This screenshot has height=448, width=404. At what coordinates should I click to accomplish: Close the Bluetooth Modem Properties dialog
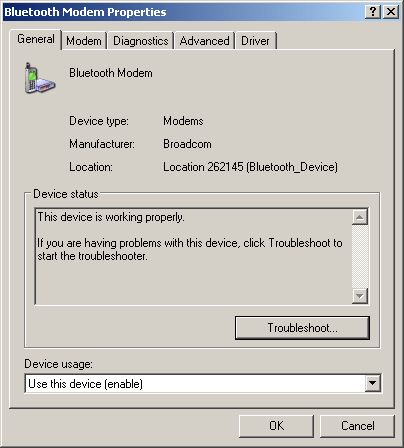click(x=391, y=12)
